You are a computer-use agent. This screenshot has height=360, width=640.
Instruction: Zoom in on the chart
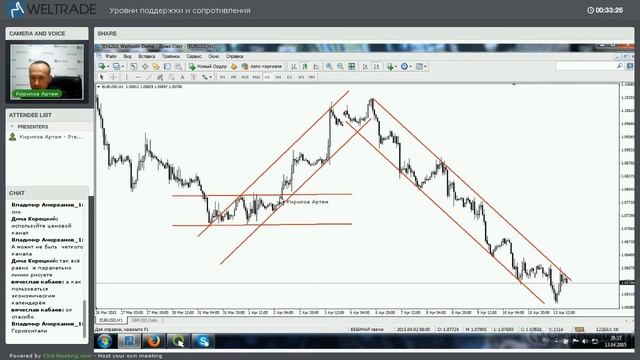coord(329,66)
